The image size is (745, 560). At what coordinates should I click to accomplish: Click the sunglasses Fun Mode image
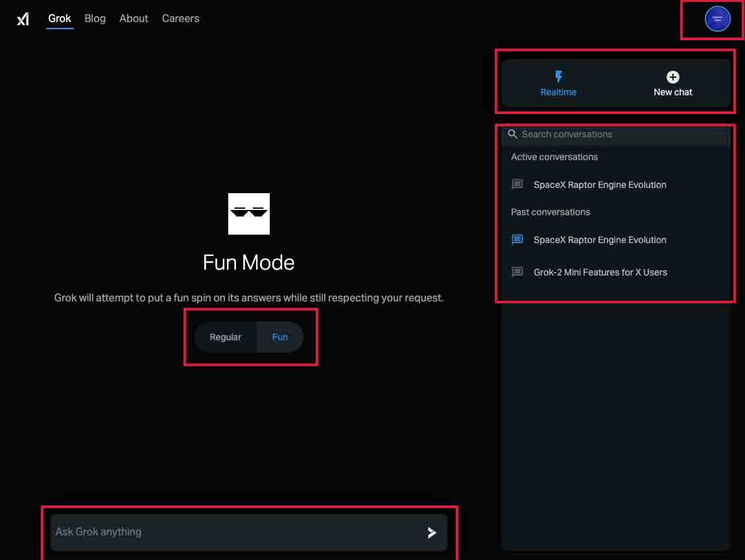(248, 214)
